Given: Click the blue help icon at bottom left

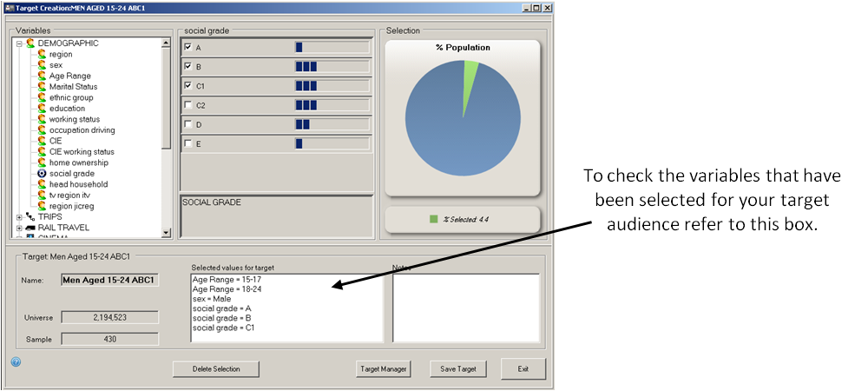Looking at the screenshot, I should coord(16,361).
